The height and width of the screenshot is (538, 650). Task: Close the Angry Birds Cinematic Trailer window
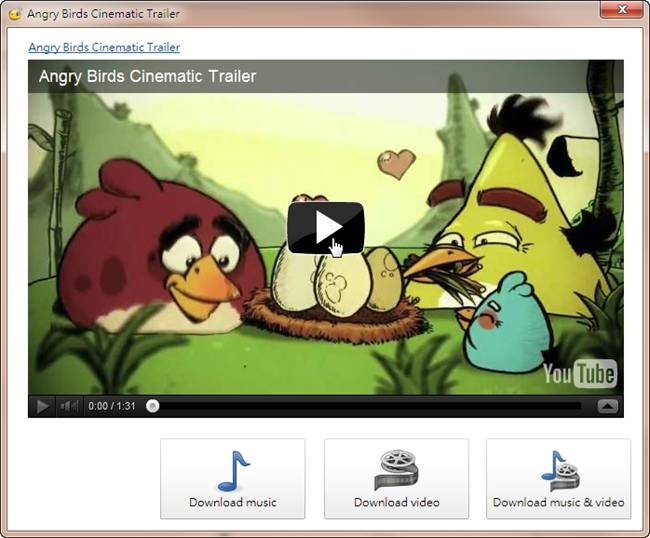click(622, 10)
